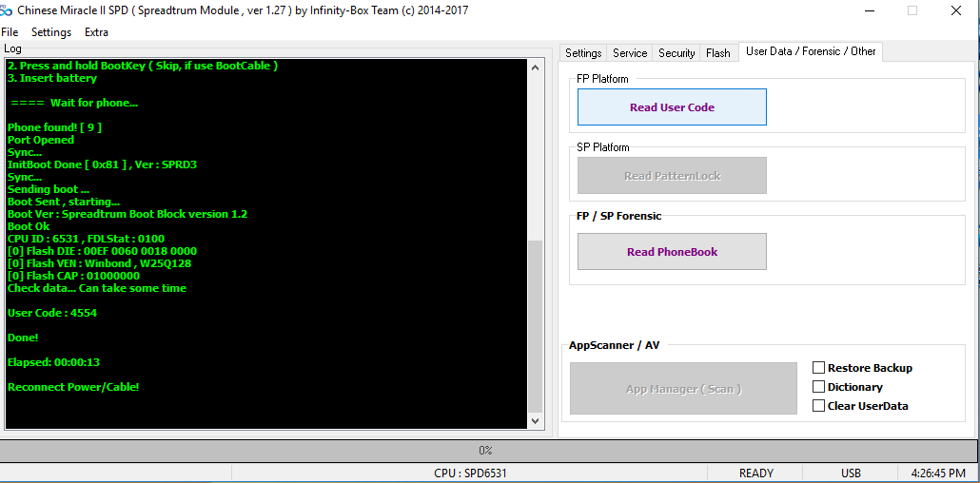Open the Extra menu
The width and height of the screenshot is (980, 483).
point(96,32)
